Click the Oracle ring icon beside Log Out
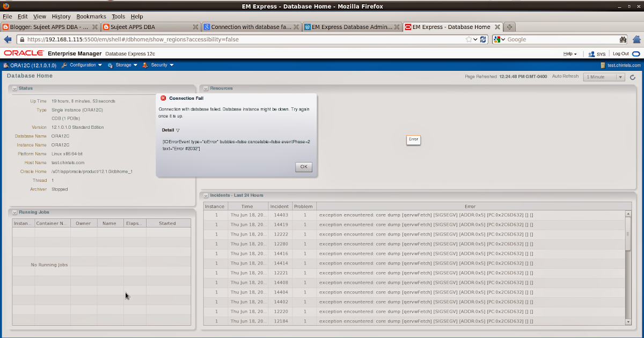Screen dimensions: 644x338 click(x=636, y=54)
